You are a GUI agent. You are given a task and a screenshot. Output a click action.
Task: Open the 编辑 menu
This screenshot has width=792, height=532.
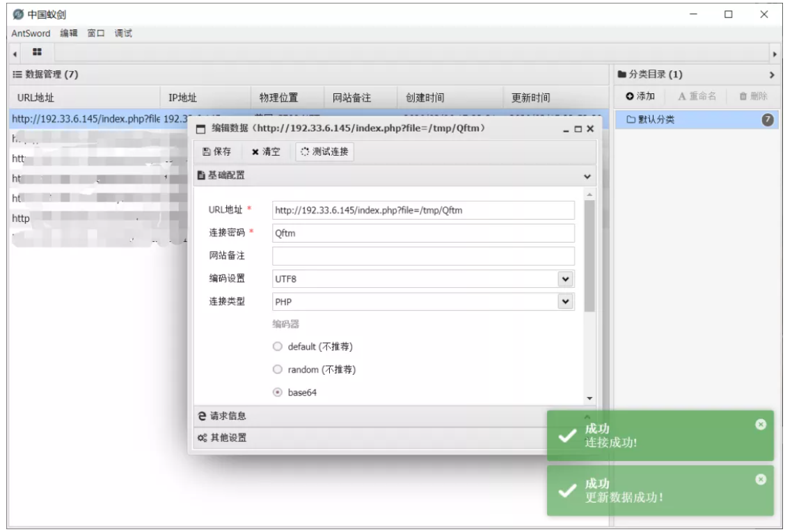69,33
